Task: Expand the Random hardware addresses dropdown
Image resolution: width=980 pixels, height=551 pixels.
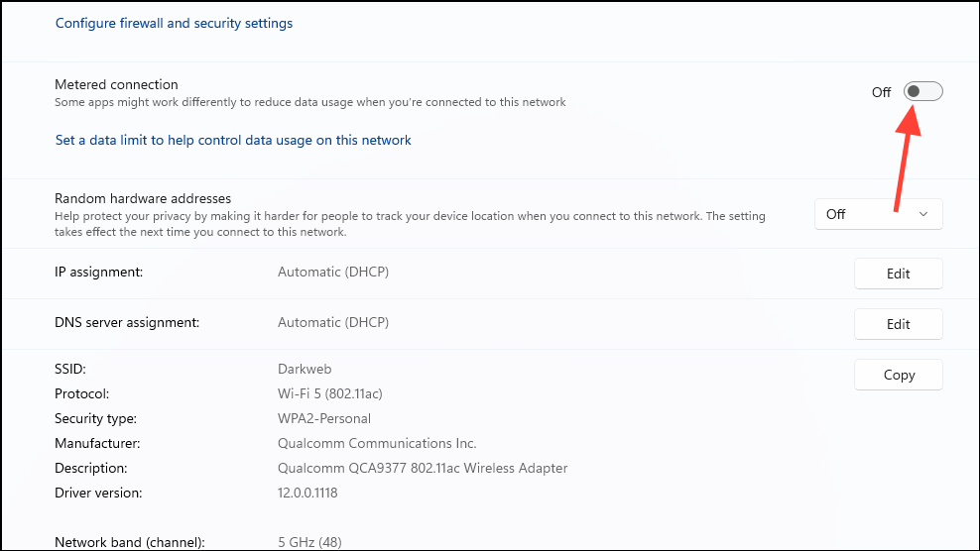Action: [878, 214]
